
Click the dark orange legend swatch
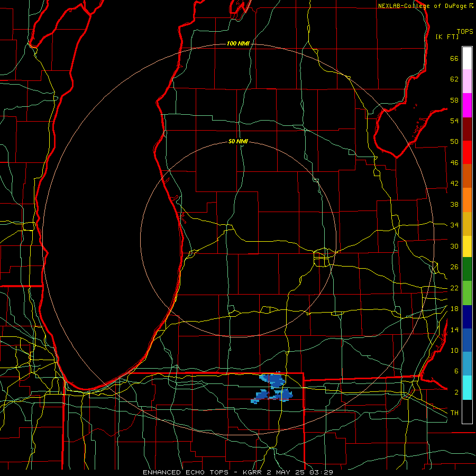(467, 176)
